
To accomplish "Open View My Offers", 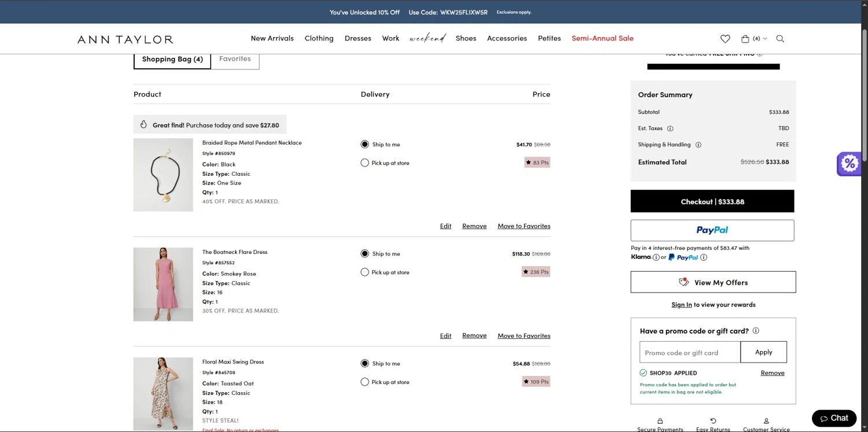I will 713,282.
